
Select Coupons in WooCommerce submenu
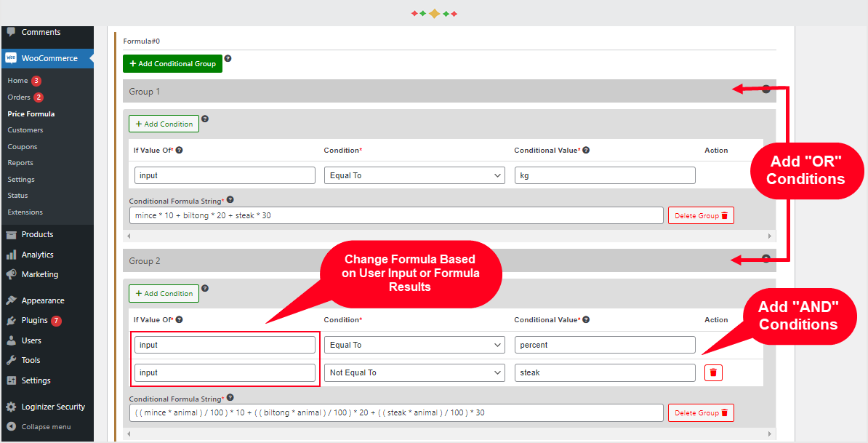click(x=23, y=147)
